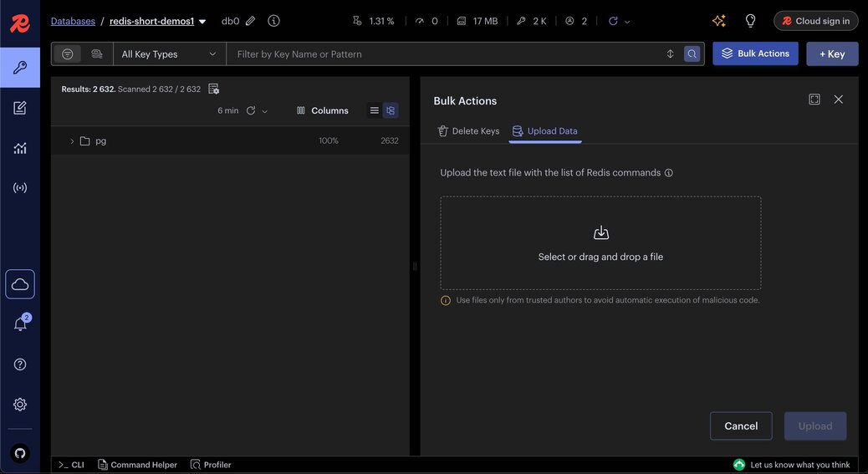Screen dimensions: 868x474
Task: Open the All Key Types dropdown
Action: (169, 54)
